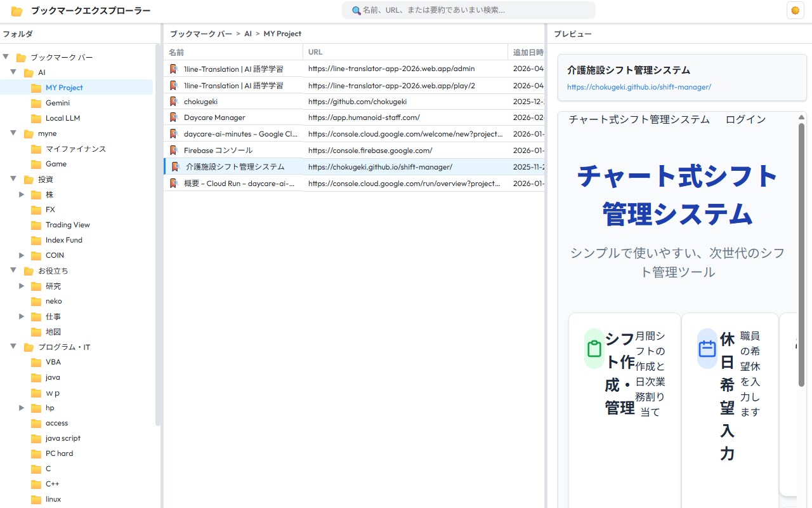Collapse the プログラム・IT folder arrow
Image resolution: width=812 pixels, height=508 pixels.
coord(13,347)
